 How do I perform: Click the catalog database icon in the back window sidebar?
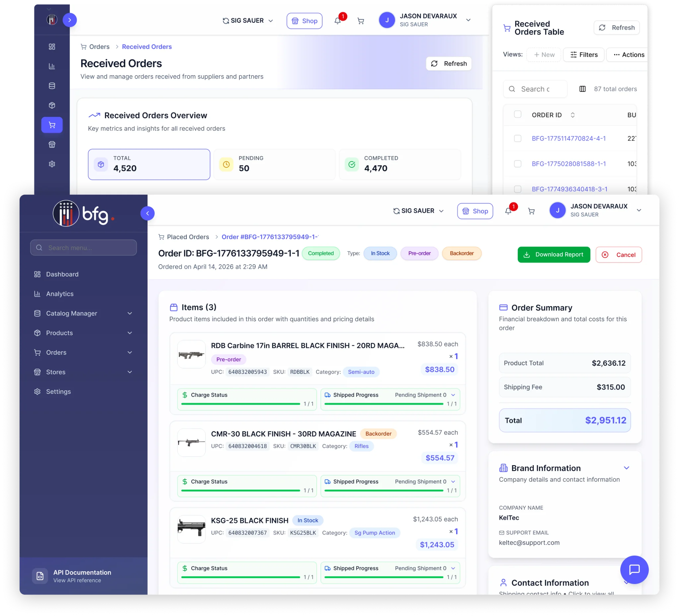(x=52, y=86)
